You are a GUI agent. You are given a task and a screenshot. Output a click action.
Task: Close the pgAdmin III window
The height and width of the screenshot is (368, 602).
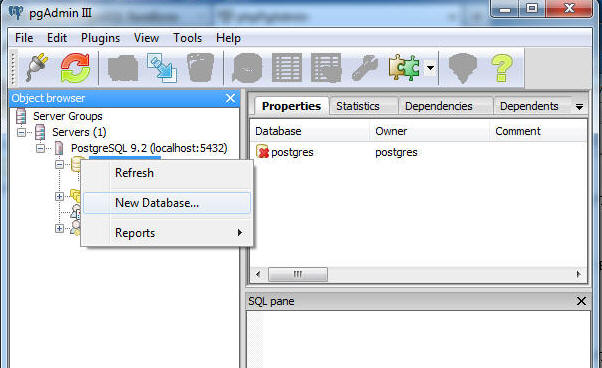coord(569,8)
